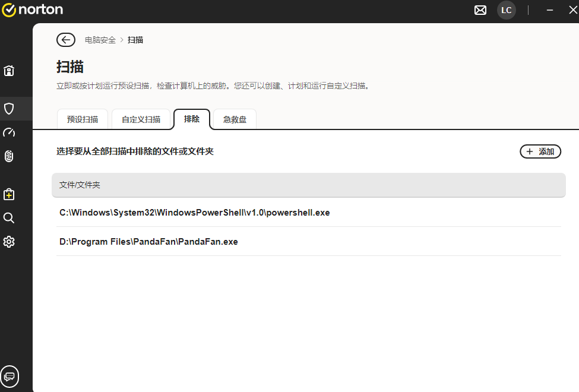Image resolution: width=579 pixels, height=392 pixels.
Task: Select the powershell.exe exclusion entry
Action: [x=195, y=213]
